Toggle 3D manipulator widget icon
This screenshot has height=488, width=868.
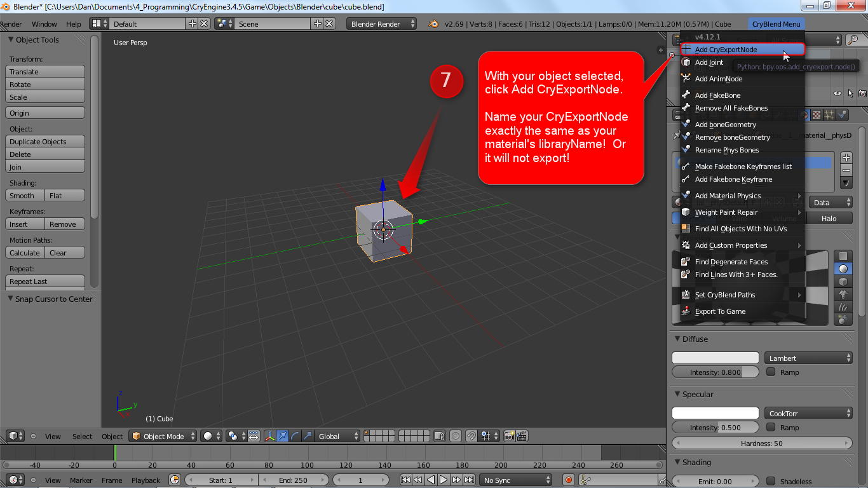tap(270, 437)
